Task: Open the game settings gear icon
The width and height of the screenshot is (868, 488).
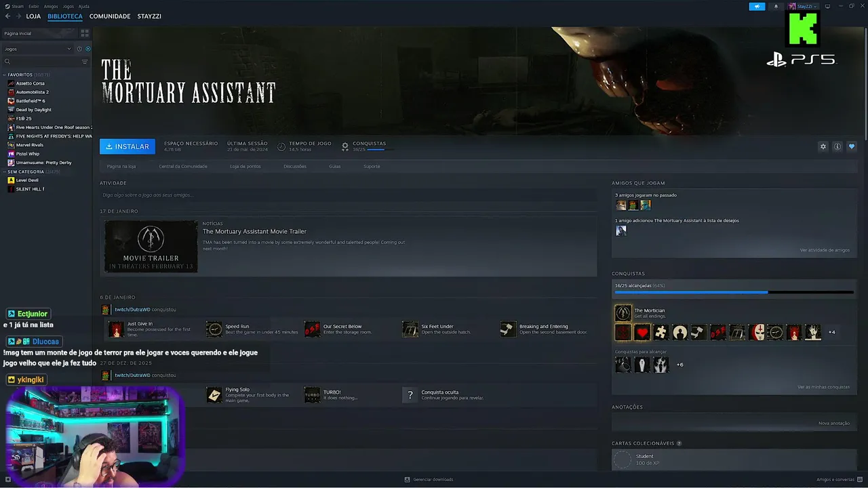Action: pyautogui.click(x=823, y=146)
